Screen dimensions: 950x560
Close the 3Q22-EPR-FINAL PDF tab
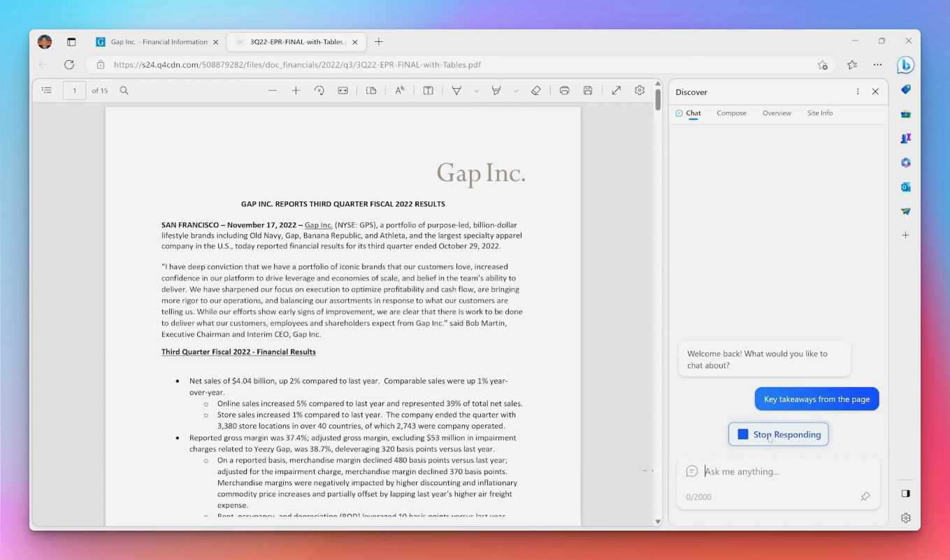point(355,42)
